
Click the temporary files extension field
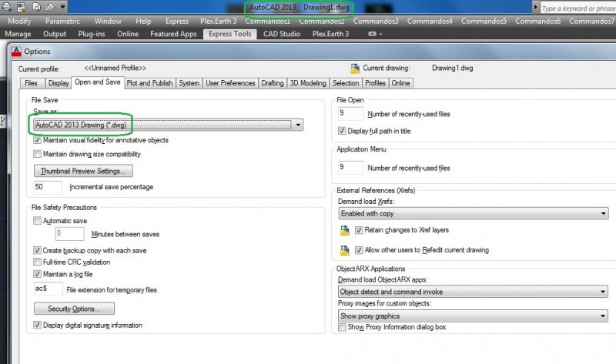48,289
